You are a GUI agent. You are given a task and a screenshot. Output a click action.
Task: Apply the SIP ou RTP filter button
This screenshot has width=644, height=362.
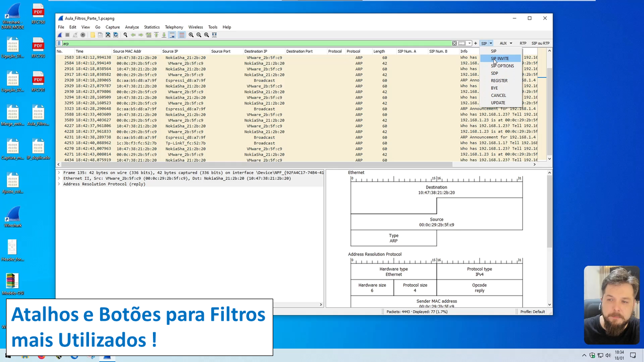[x=540, y=43]
